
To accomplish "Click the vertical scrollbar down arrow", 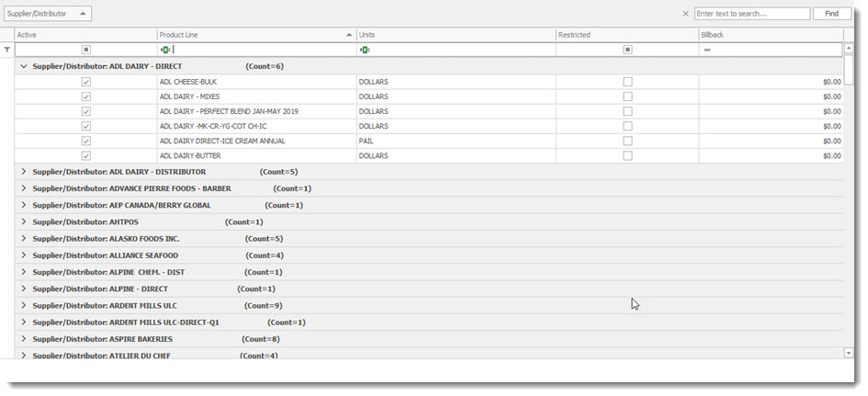I will pos(849,353).
